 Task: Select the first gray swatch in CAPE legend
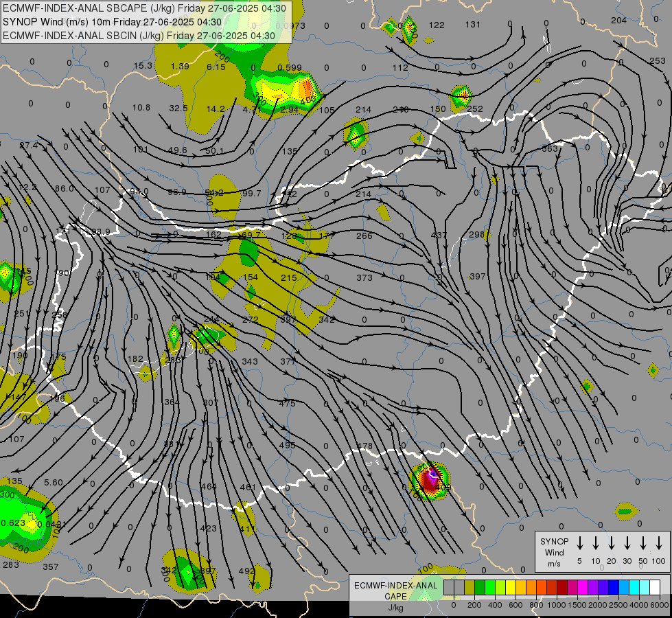[x=449, y=588]
